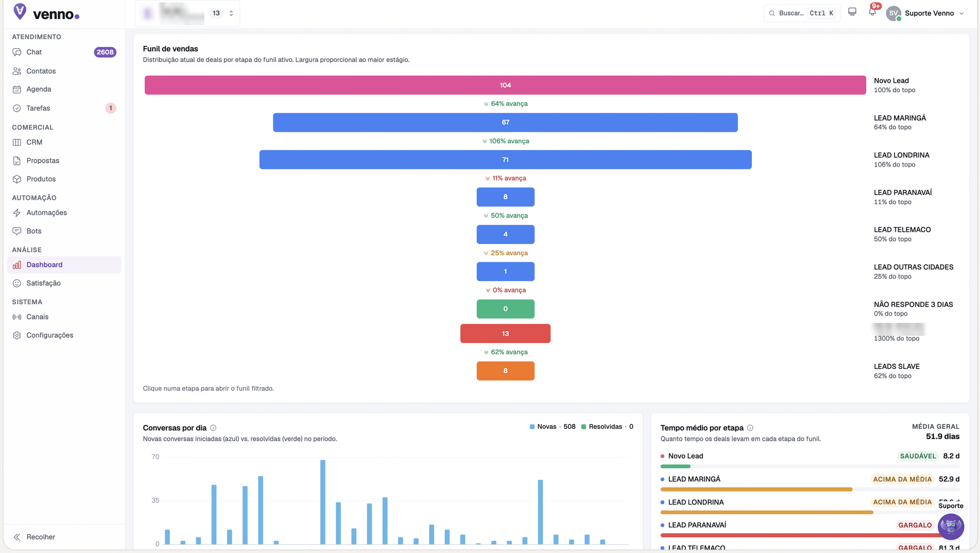Open the Tarefas checklist icon
This screenshot has width=980, height=553.
pyautogui.click(x=17, y=108)
